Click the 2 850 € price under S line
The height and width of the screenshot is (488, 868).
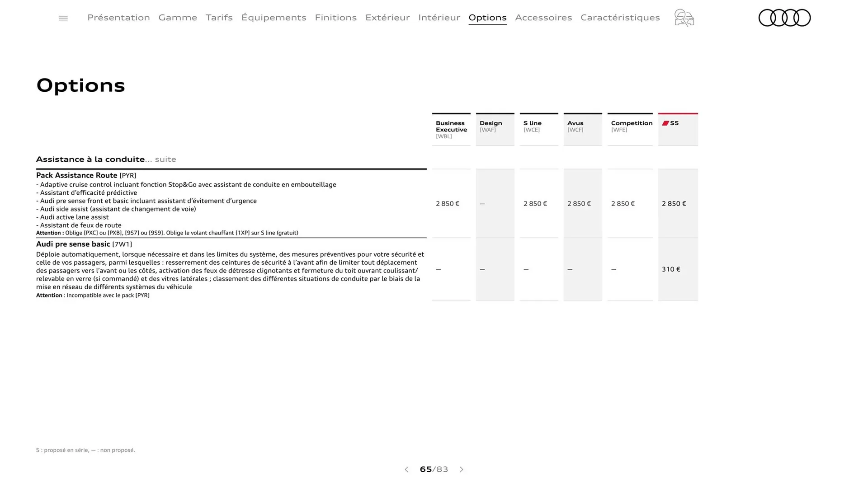click(535, 204)
